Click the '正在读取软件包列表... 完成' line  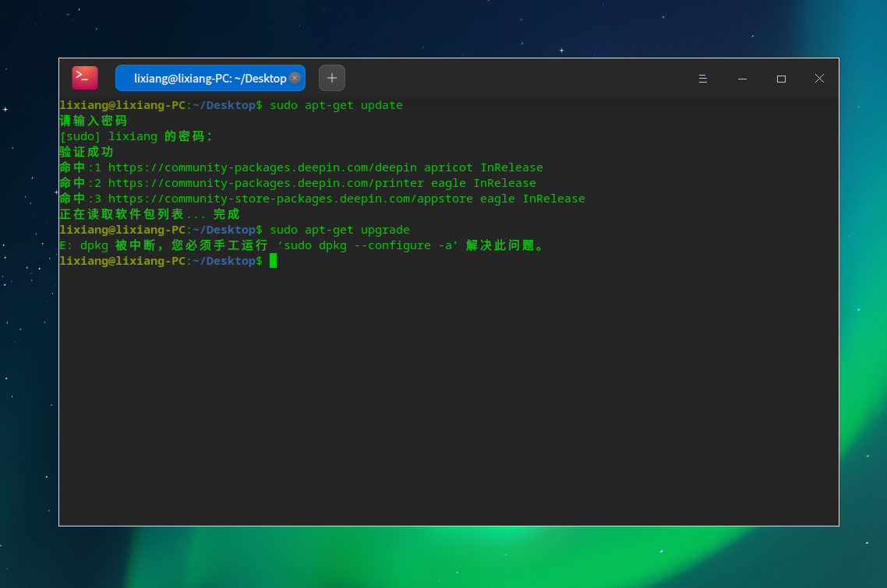click(x=149, y=214)
